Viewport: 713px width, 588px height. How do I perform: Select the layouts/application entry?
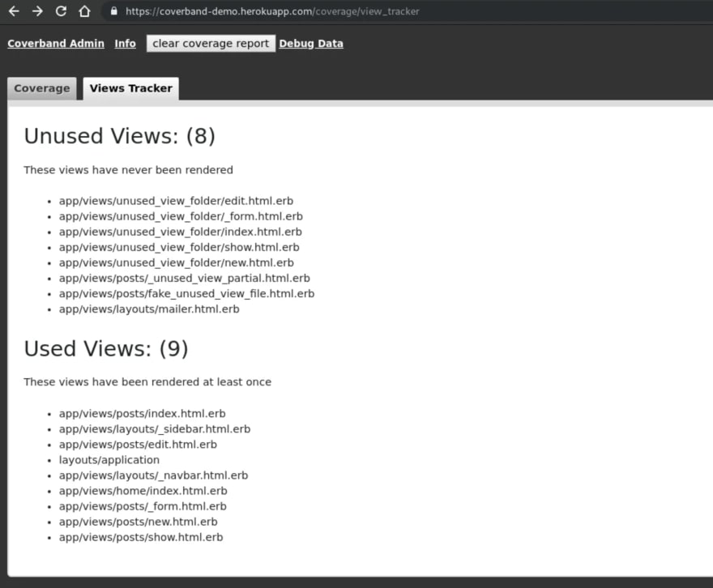[109, 460]
